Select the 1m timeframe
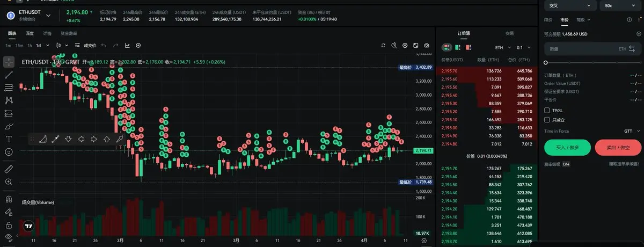Viewport: 644px width, 247px height. click(x=8, y=46)
